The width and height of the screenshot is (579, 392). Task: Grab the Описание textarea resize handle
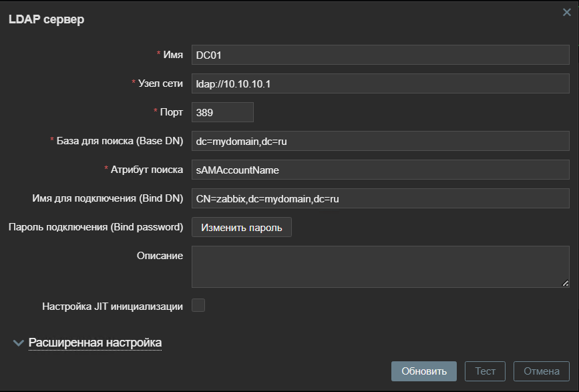pyautogui.click(x=565, y=283)
